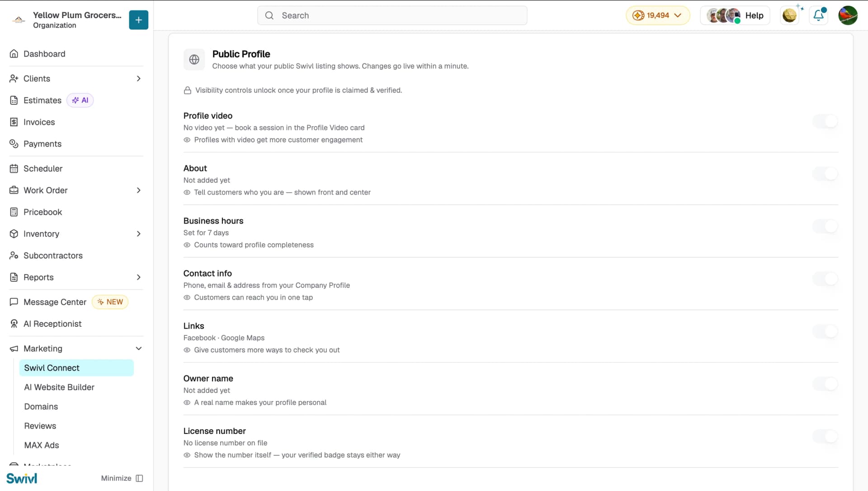Image resolution: width=868 pixels, height=491 pixels.
Task: Toggle Business hours visibility switch
Action: 825,226
